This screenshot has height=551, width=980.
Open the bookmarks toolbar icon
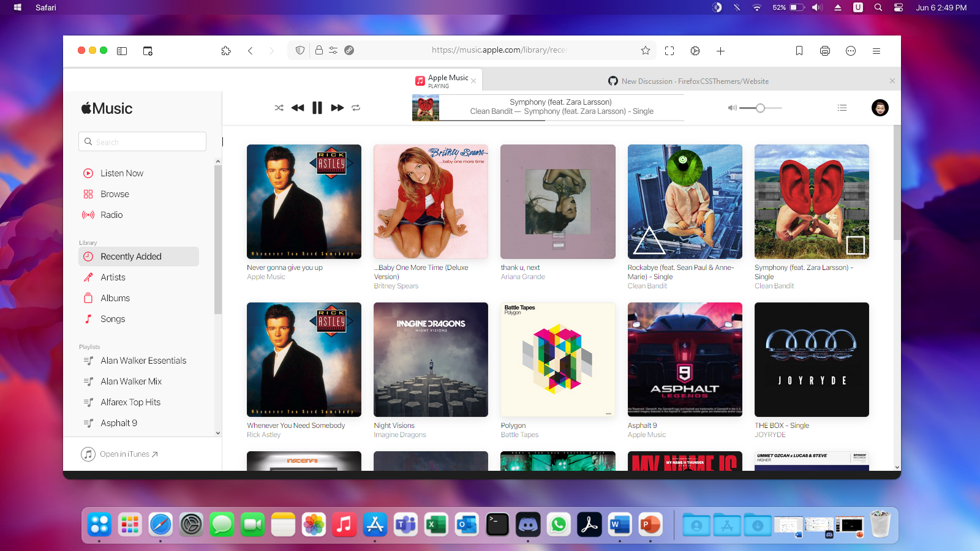pyautogui.click(x=799, y=51)
